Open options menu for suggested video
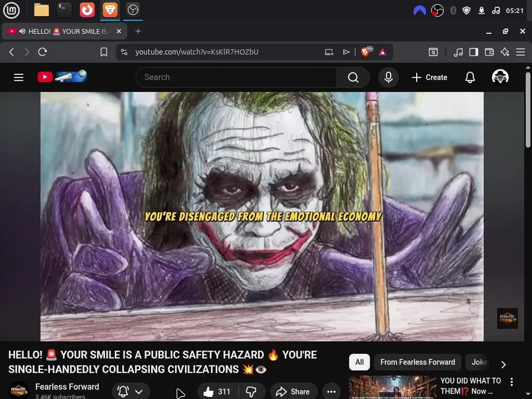The width and height of the screenshot is (532, 399). (x=511, y=382)
